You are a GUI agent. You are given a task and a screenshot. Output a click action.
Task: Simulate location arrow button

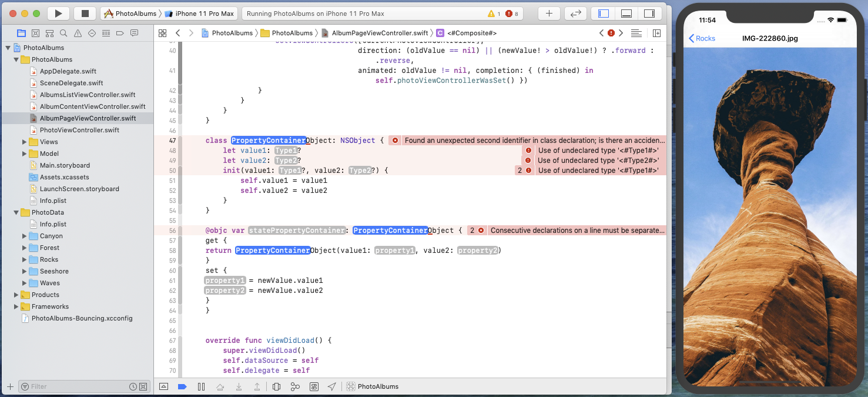pos(332,386)
